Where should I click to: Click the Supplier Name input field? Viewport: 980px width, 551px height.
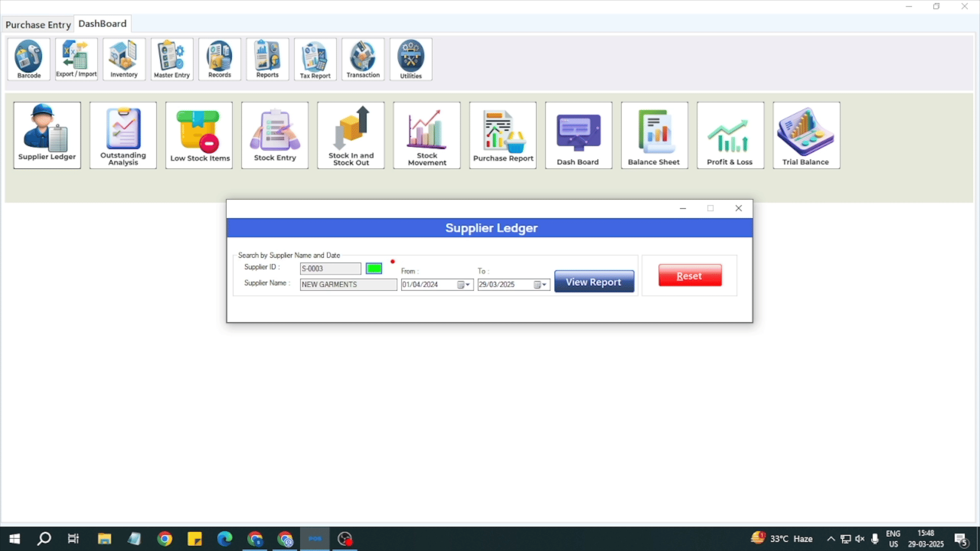point(348,285)
